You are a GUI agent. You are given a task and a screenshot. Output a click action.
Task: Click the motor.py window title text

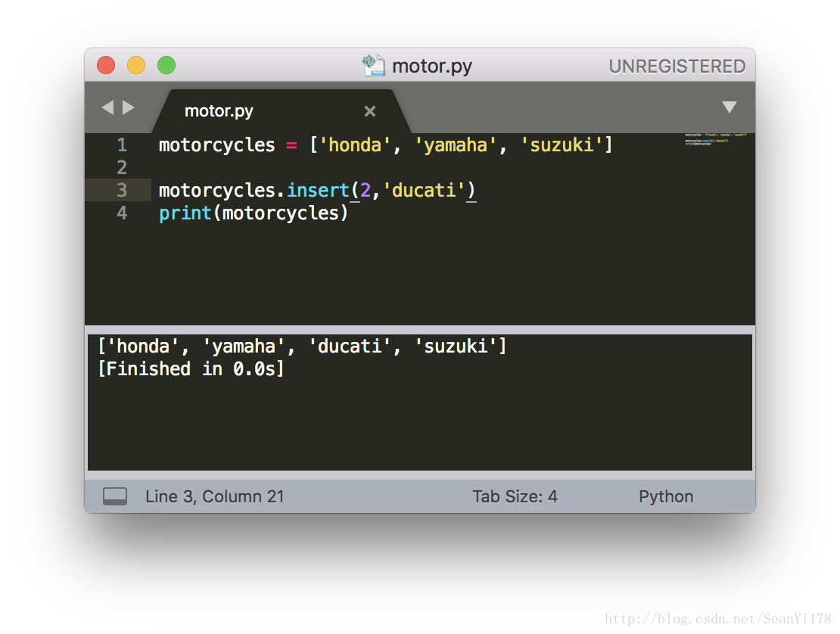[432, 67]
